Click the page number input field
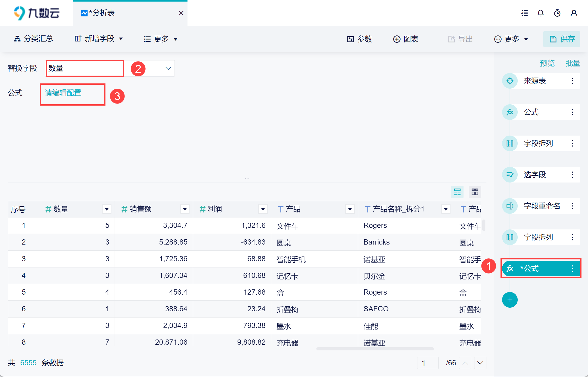588x377 pixels. pos(428,363)
